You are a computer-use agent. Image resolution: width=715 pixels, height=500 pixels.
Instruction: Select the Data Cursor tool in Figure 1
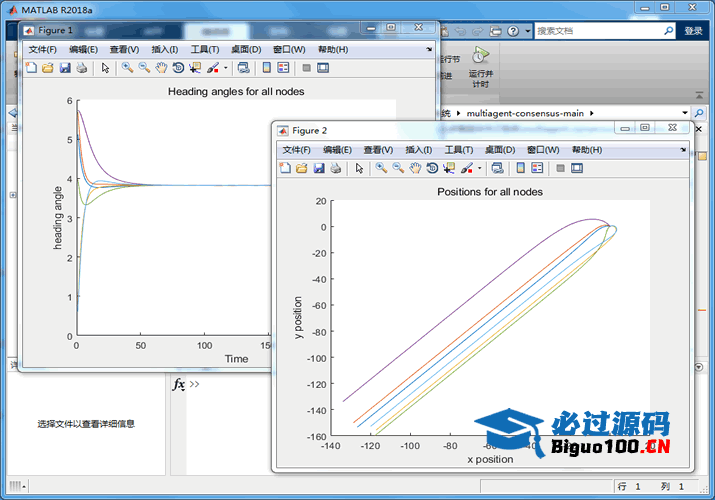tap(195, 68)
